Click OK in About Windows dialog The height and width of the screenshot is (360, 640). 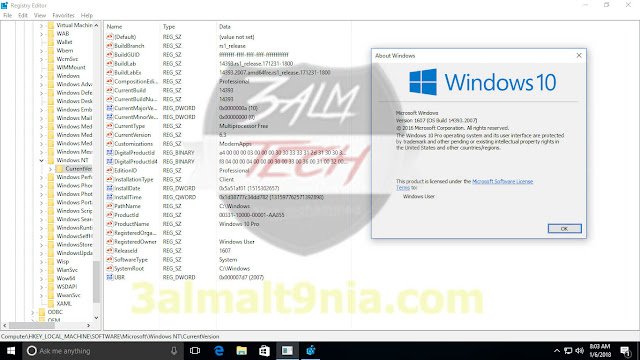[564, 229]
